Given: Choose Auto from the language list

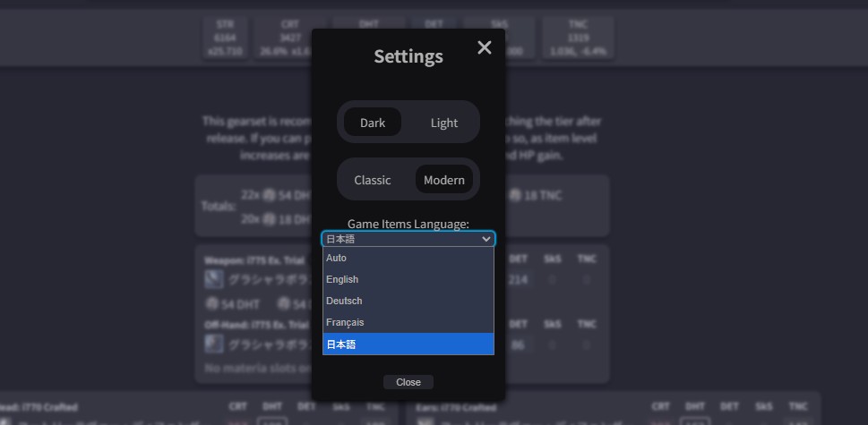Looking at the screenshot, I should 408,258.
